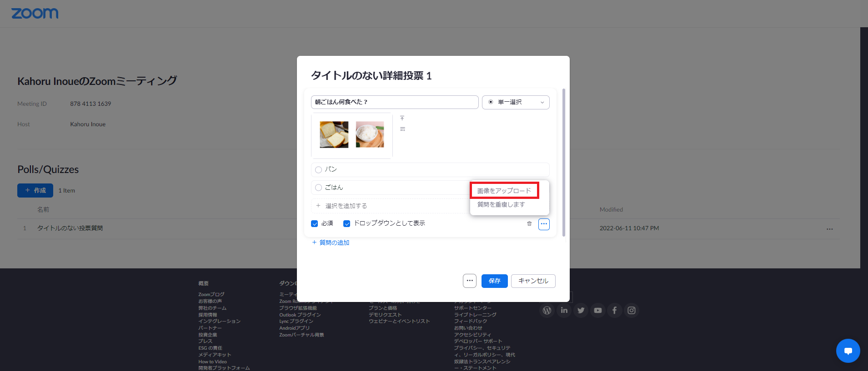Choose 質問を重複します from the popup menu
The height and width of the screenshot is (371, 868).
(x=501, y=204)
